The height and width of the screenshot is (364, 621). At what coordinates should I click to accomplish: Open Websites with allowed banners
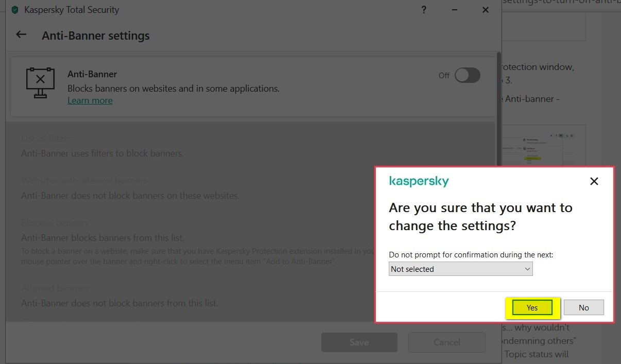coord(84,181)
